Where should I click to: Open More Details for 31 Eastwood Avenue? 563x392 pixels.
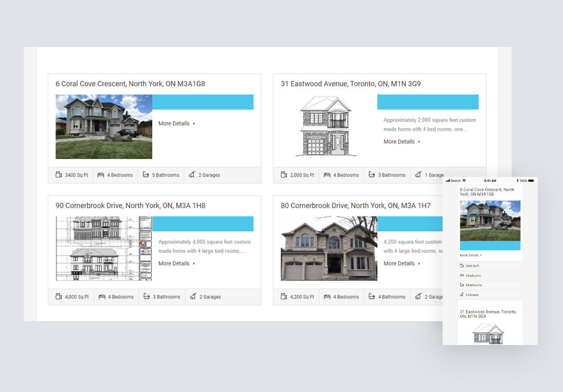point(401,142)
